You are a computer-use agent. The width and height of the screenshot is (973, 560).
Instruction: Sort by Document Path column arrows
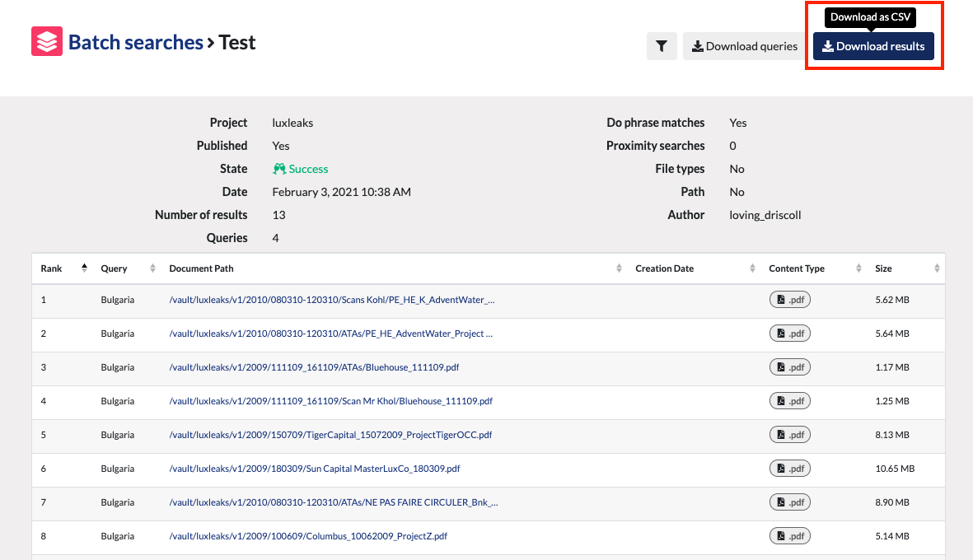(619, 268)
